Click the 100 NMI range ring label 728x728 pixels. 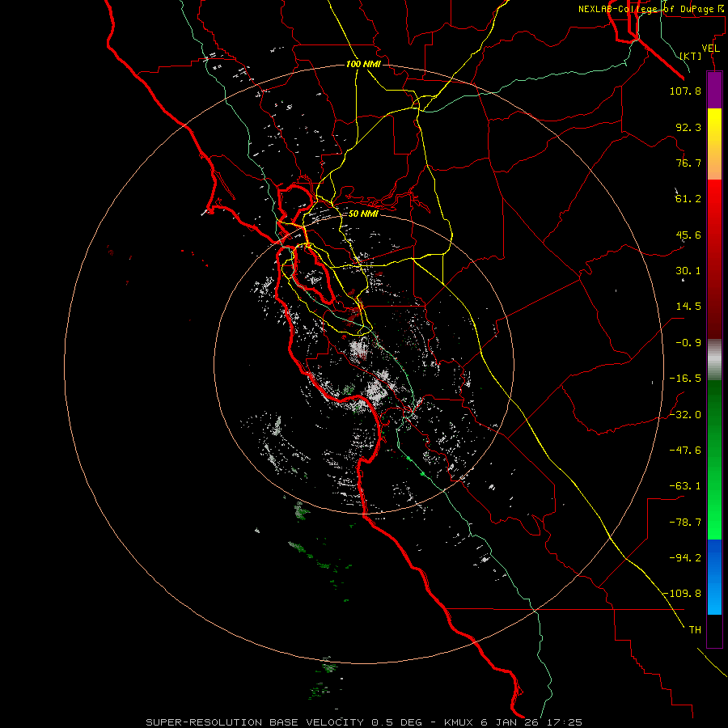(x=363, y=64)
